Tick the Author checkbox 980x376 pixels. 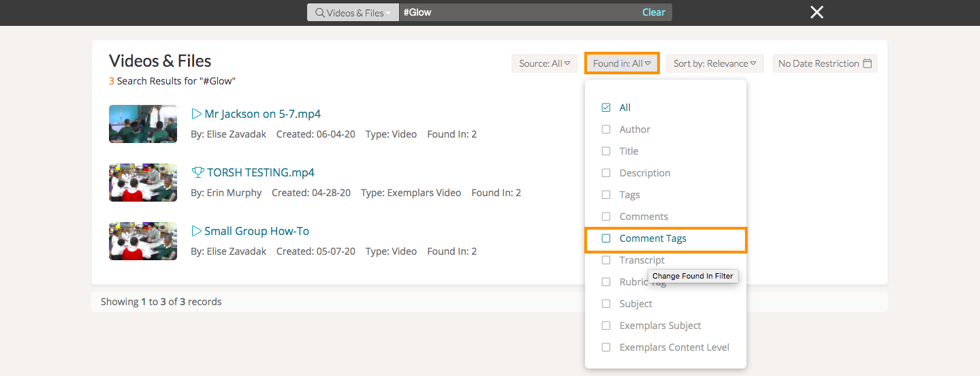click(606, 129)
